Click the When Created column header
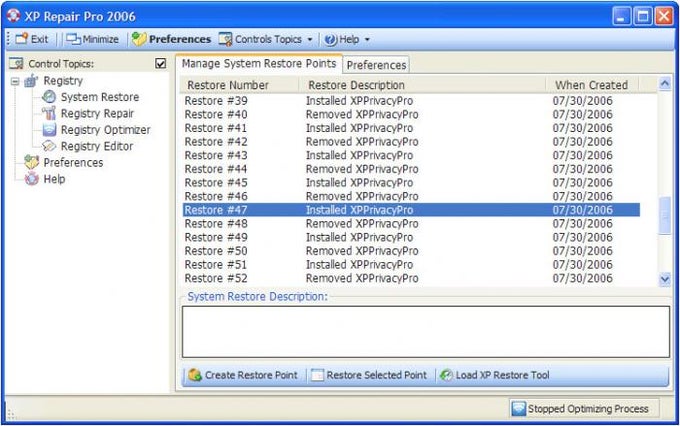The width and height of the screenshot is (680, 426). click(x=592, y=85)
